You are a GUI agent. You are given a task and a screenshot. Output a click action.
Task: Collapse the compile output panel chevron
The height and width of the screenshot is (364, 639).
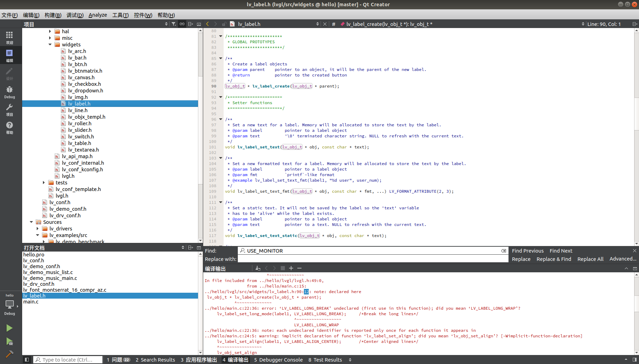click(626, 268)
